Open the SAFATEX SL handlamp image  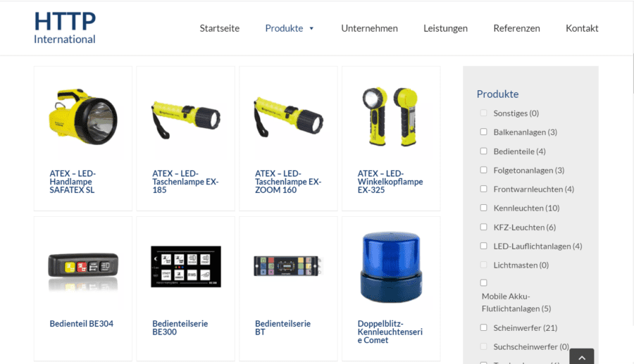pyautogui.click(x=83, y=117)
